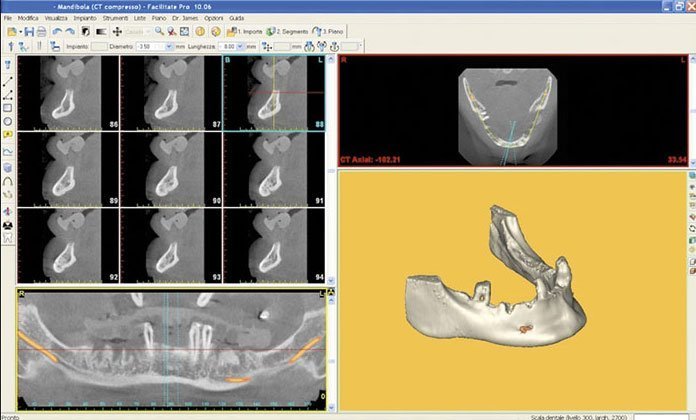This screenshot has width=696, height=420.
Task: Select the zoom magnifier tool
Action: (x=159, y=32)
